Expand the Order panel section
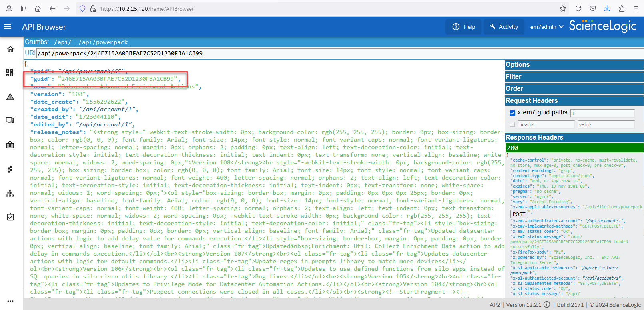The height and width of the screenshot is (310, 644). pyautogui.click(x=514, y=89)
